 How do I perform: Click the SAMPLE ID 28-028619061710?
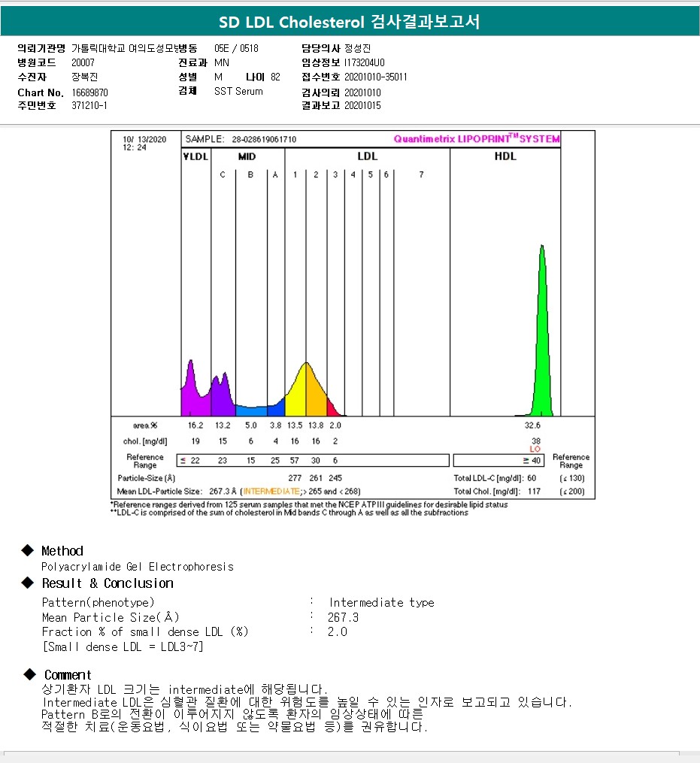click(x=263, y=140)
